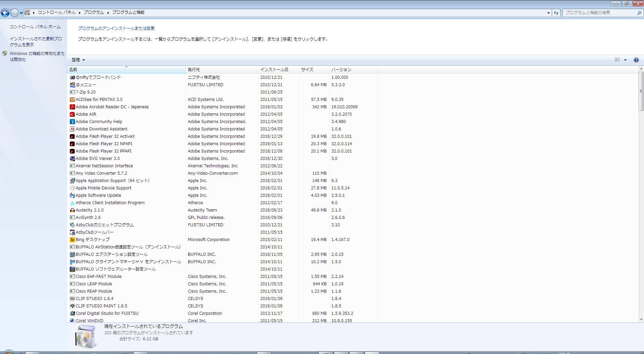The image size is (644, 354).
Task: Click the @メニュー program icon
Action: click(72, 85)
